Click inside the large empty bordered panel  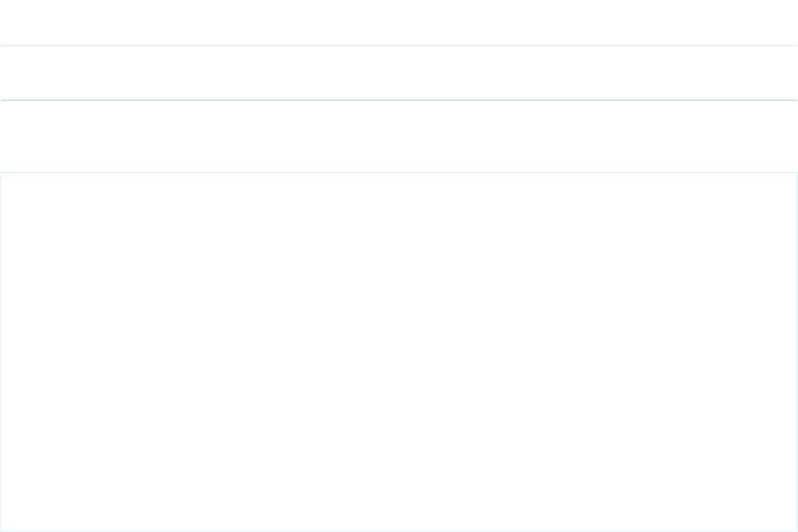[x=399, y=351]
